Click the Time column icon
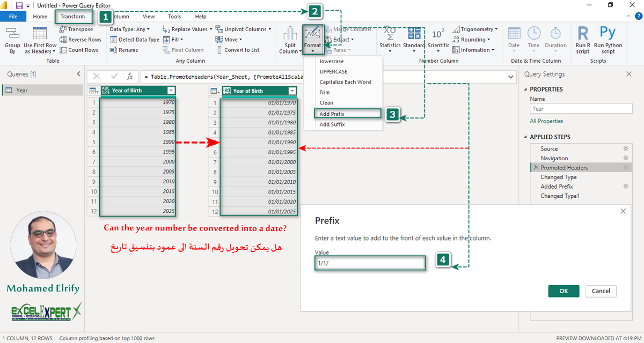The height and width of the screenshot is (343, 644). pos(533,33)
